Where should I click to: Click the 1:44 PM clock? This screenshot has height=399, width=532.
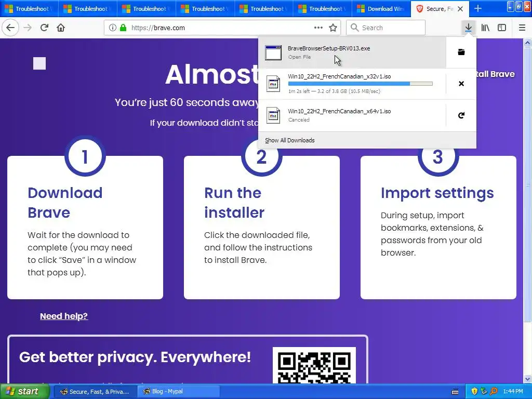[x=513, y=392]
